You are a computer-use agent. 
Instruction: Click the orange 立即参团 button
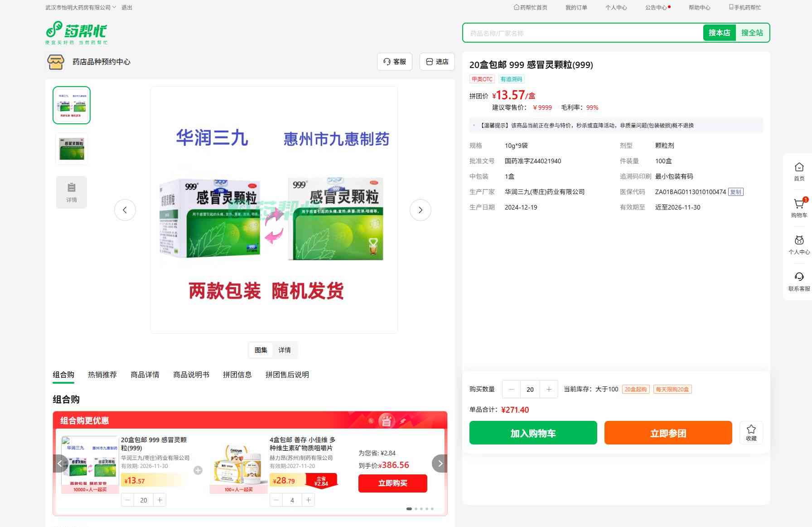[668, 433]
